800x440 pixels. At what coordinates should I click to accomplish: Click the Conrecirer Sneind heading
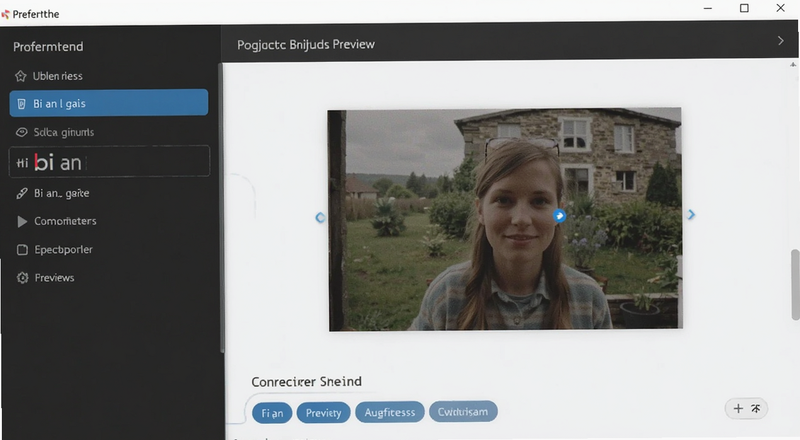306,382
